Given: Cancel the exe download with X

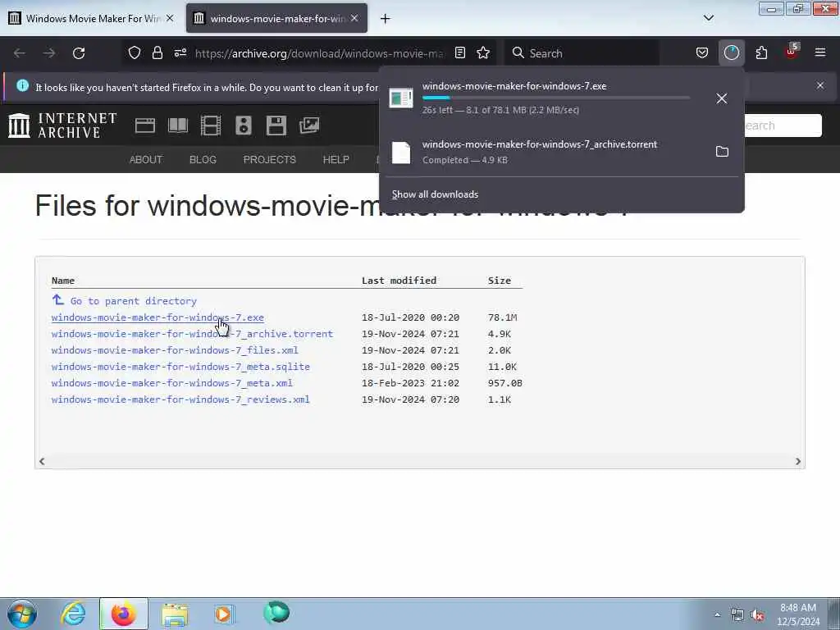Looking at the screenshot, I should (x=722, y=98).
